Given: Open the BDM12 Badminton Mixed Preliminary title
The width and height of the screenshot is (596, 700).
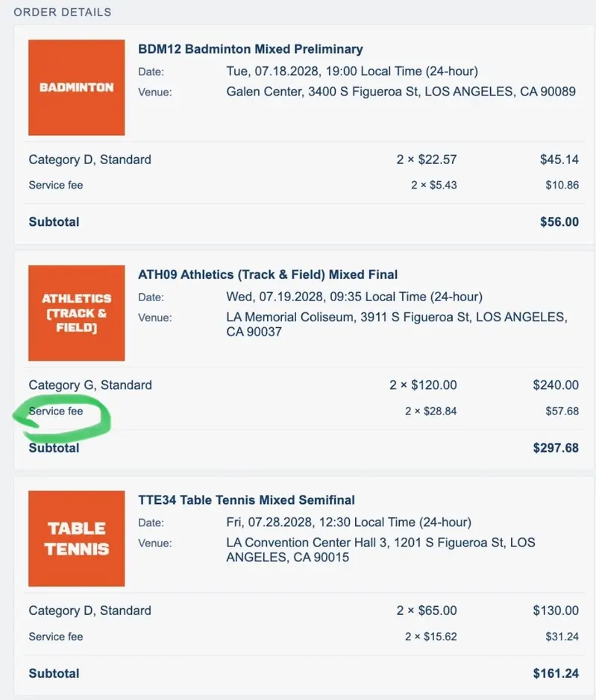Looking at the screenshot, I should tap(250, 49).
